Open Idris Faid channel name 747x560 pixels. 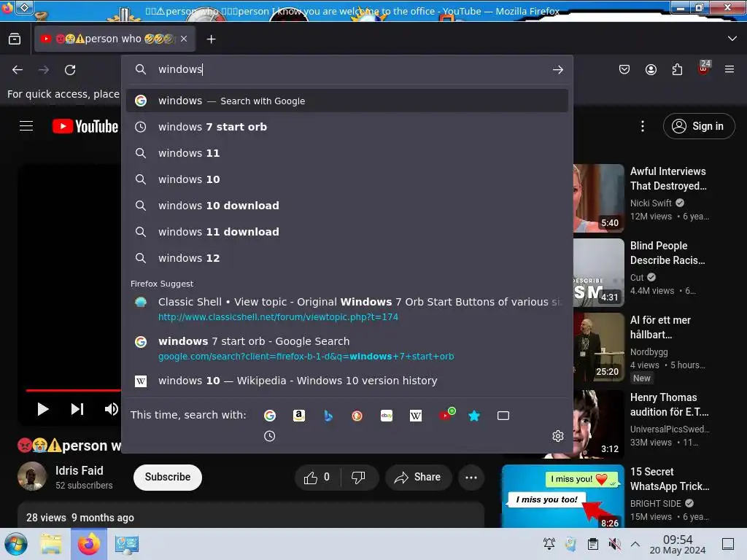(x=79, y=470)
